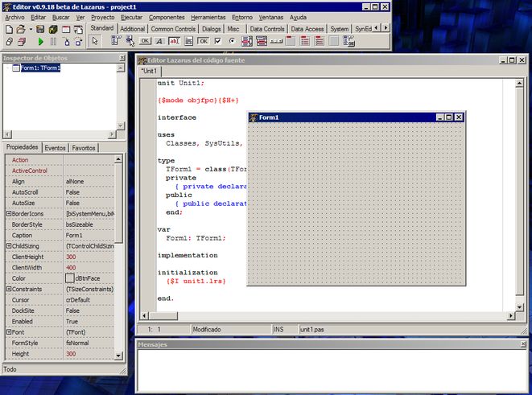Select the TCheckBox component in the palette
Image resolution: width=532 pixels, height=395 pixels.
pos(218,41)
